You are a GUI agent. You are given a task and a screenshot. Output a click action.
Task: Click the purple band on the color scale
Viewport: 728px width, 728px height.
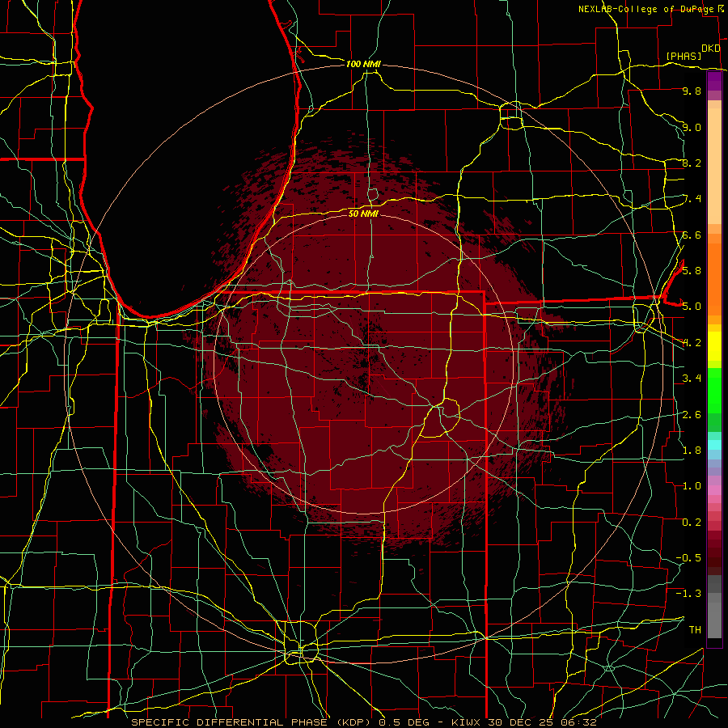pyautogui.click(x=714, y=81)
